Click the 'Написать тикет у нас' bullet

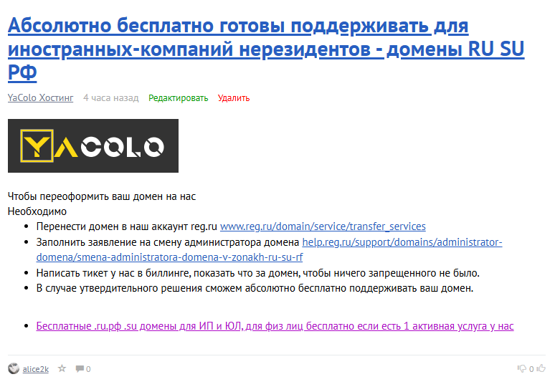click(x=257, y=273)
